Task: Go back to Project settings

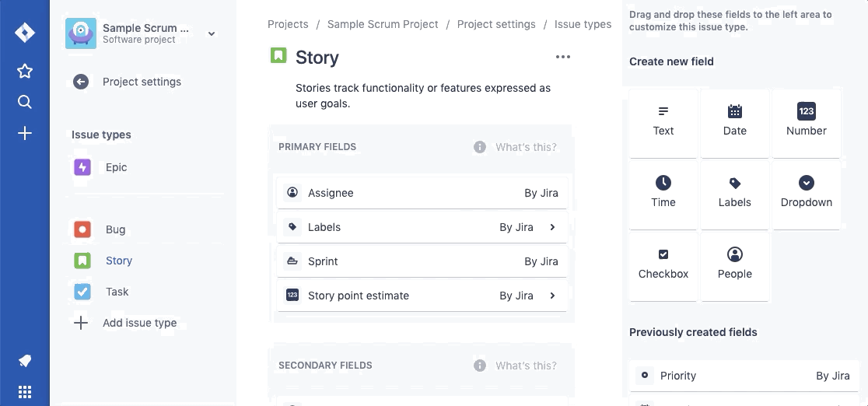Action: coord(142,82)
